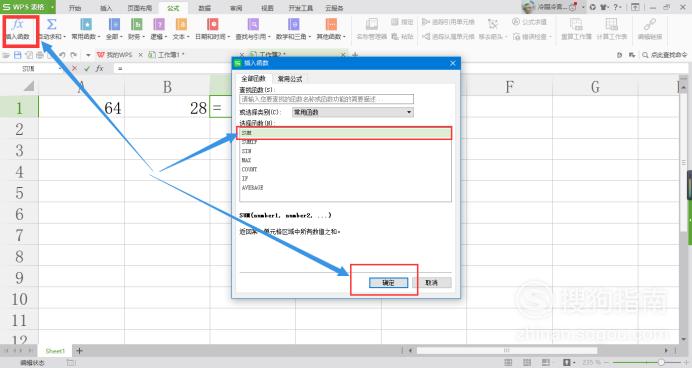The width and height of the screenshot is (692, 368).
Task: Click the 插入函数 fx ribbon button
Action: click(x=18, y=29)
